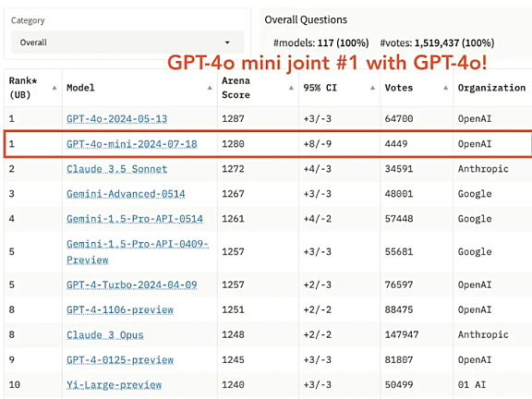Select votes count 76597
This screenshot has height=399, width=532.
pyautogui.click(x=399, y=284)
